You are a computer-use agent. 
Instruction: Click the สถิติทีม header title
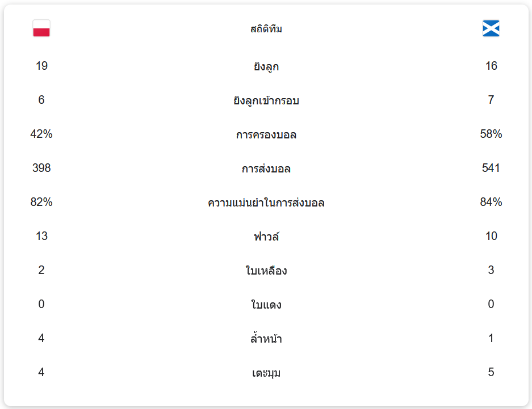click(266, 29)
